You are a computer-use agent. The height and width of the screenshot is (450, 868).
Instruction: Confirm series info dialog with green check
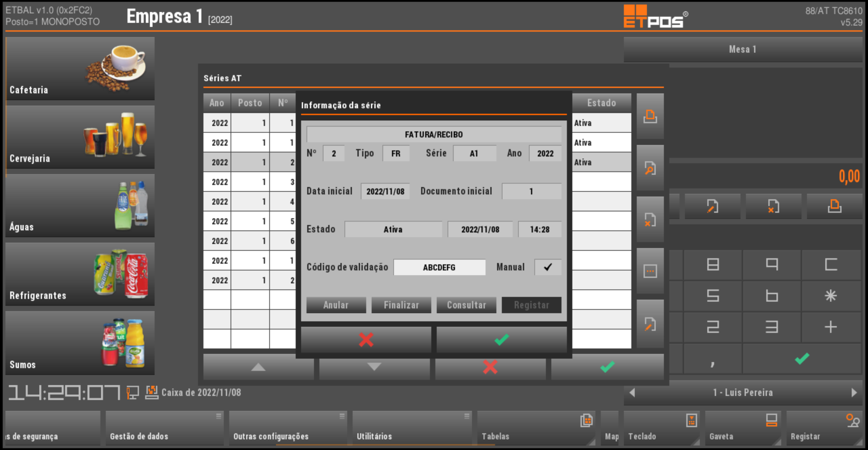[501, 340]
